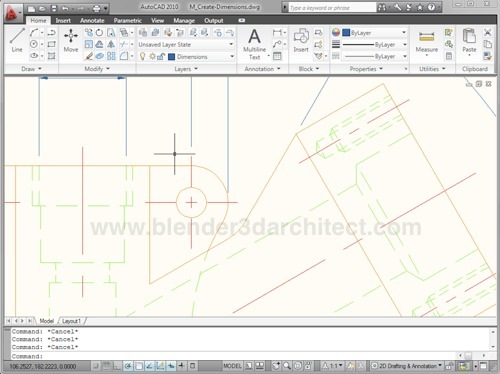Select the Model tab
Viewport: 500px width, 374px height.
46,321
